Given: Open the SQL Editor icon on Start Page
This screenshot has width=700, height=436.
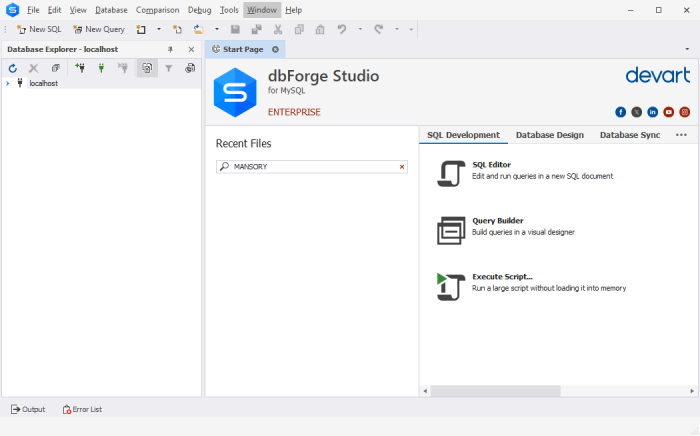Looking at the screenshot, I should 448,173.
